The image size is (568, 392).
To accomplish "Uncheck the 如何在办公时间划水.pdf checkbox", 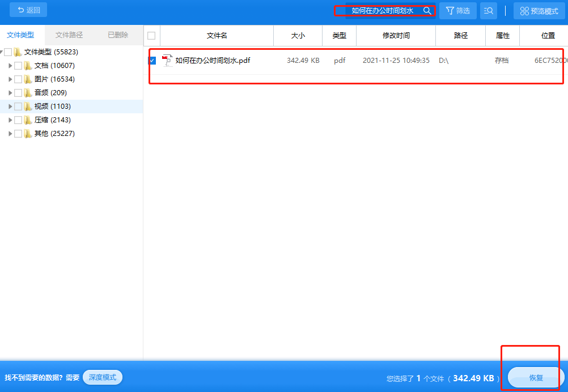I will point(152,61).
